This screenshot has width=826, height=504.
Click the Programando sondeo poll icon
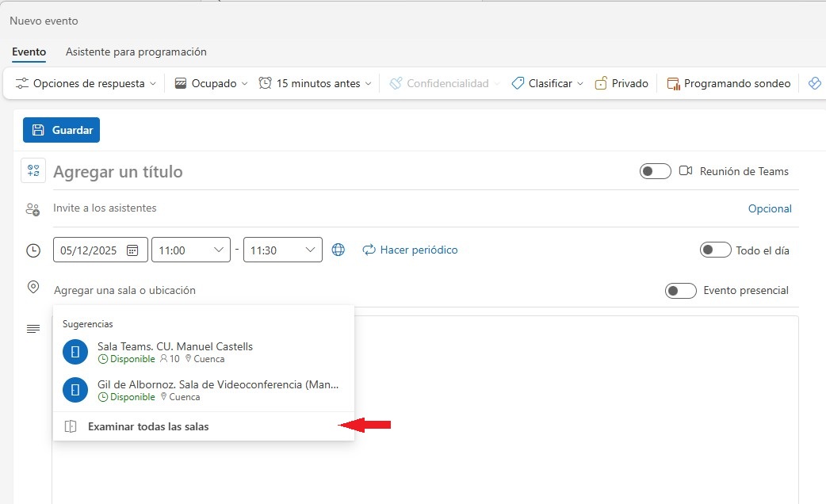point(674,83)
